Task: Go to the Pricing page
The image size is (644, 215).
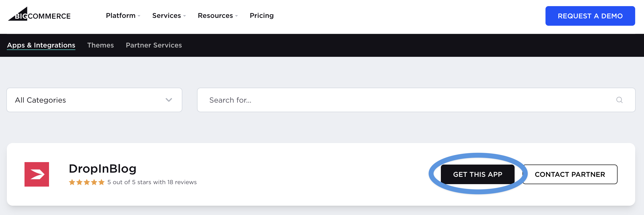Action: pyautogui.click(x=261, y=16)
